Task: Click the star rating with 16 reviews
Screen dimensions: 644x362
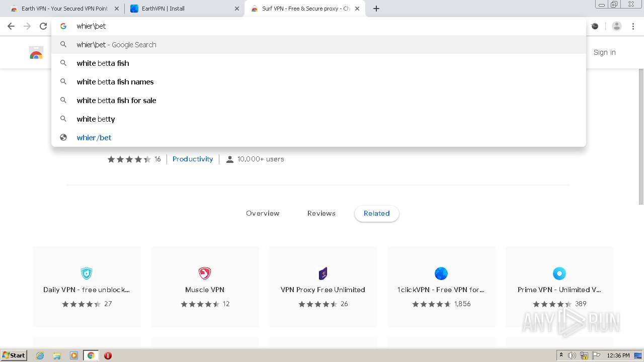Action: tap(134, 159)
